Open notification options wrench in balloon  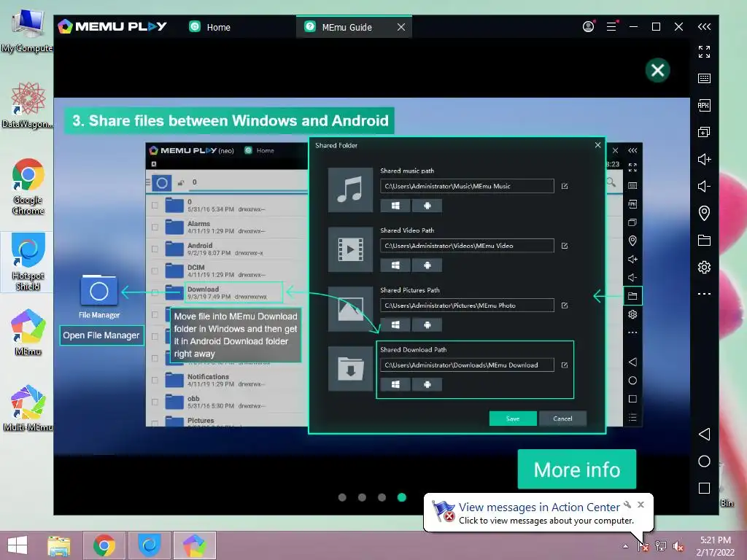[x=627, y=505]
